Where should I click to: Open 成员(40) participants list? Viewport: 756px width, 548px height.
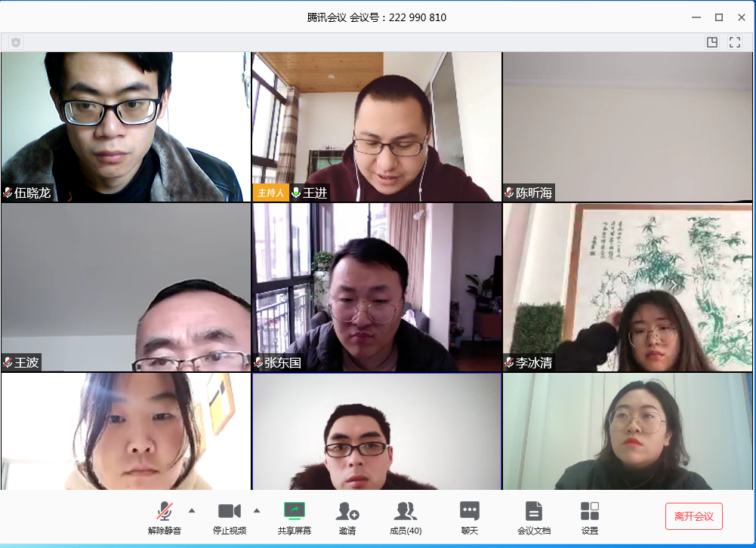coord(406,518)
